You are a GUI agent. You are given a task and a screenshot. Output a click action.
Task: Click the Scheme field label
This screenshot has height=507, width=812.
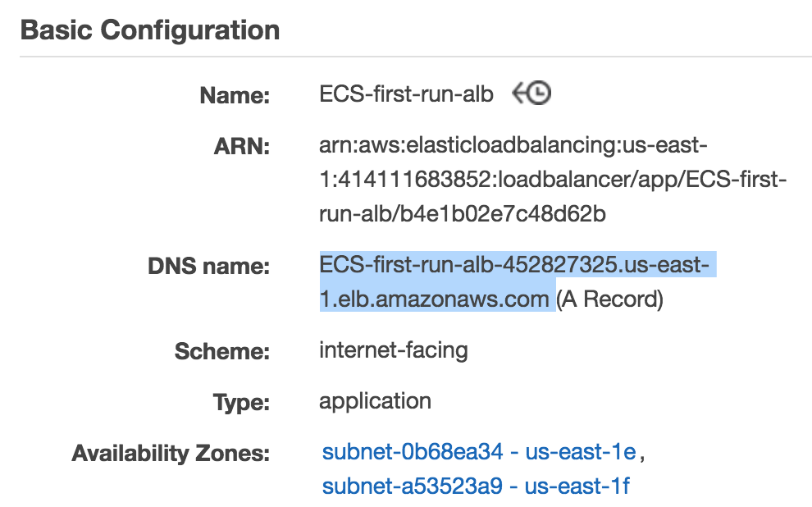click(x=222, y=353)
